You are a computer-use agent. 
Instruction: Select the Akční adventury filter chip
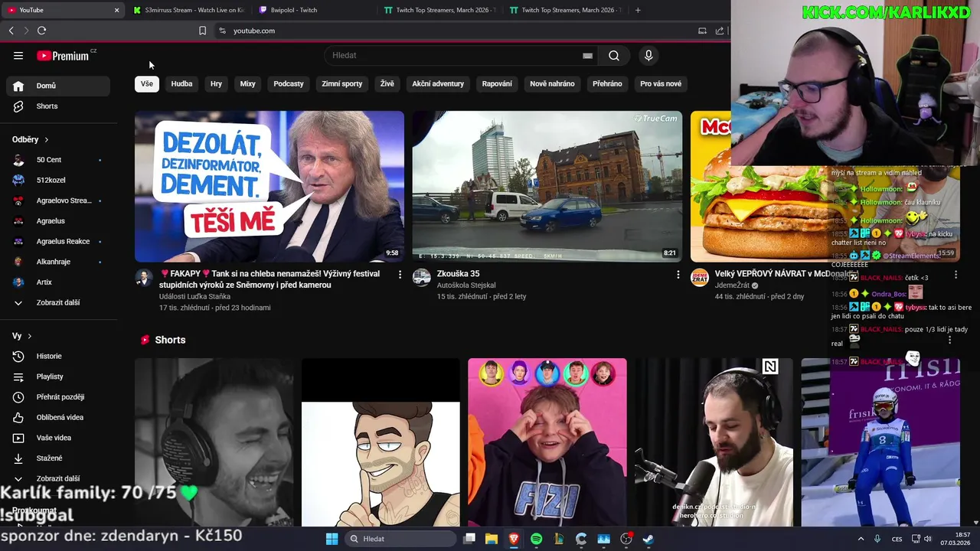pos(438,84)
